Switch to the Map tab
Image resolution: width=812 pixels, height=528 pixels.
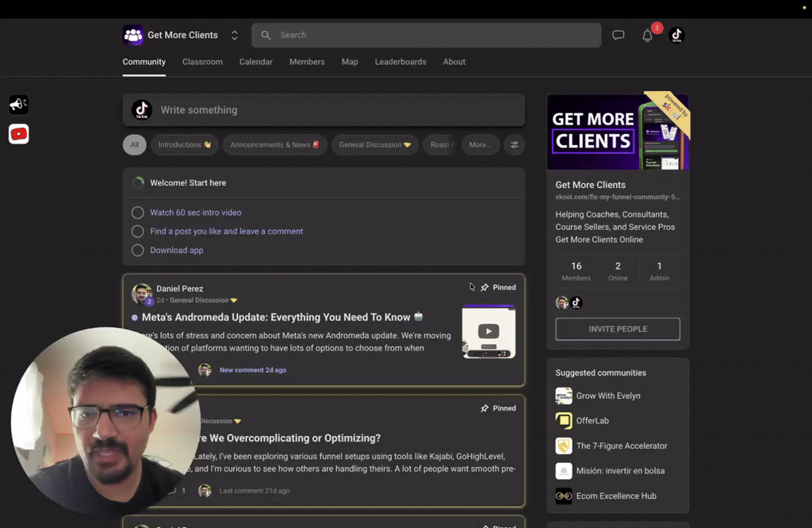(x=350, y=62)
